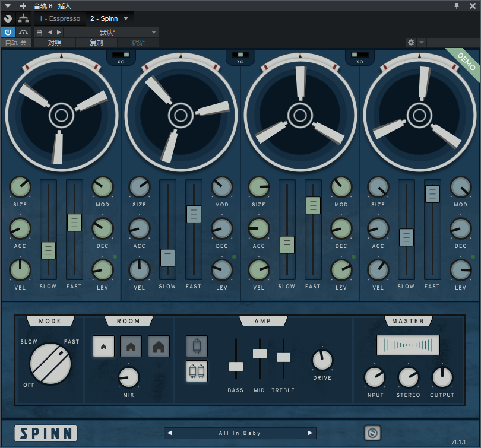The width and height of the screenshot is (481, 448).
Task: Select previous preset before All In Baby
Action: tap(170, 433)
